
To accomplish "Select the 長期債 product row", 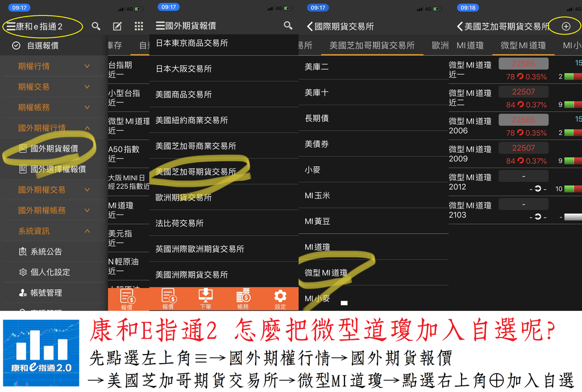I will (x=374, y=118).
